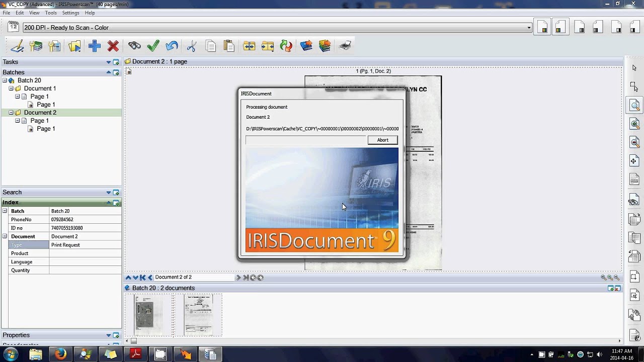644x362 pixels.
Task: Click the Language index field
Action: [x=85, y=262]
